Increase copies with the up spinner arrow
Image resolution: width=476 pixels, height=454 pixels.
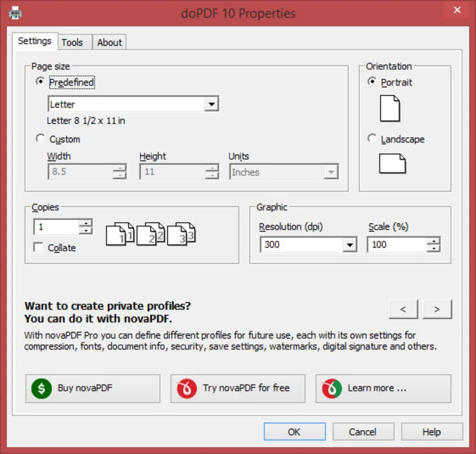(85, 223)
